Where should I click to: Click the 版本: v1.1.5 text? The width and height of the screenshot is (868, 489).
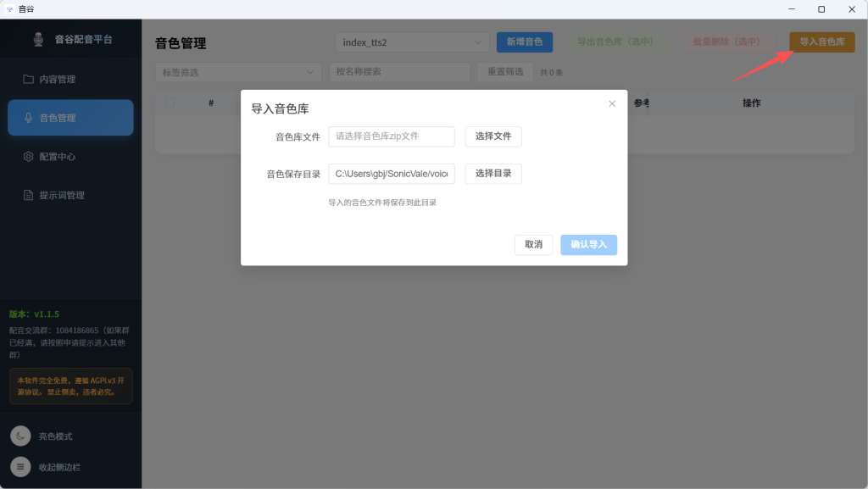34,314
